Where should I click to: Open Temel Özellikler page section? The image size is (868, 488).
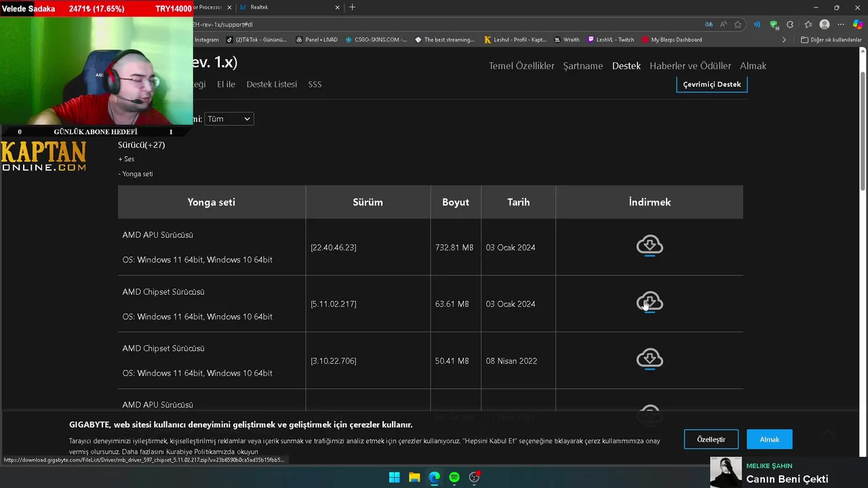click(x=521, y=66)
